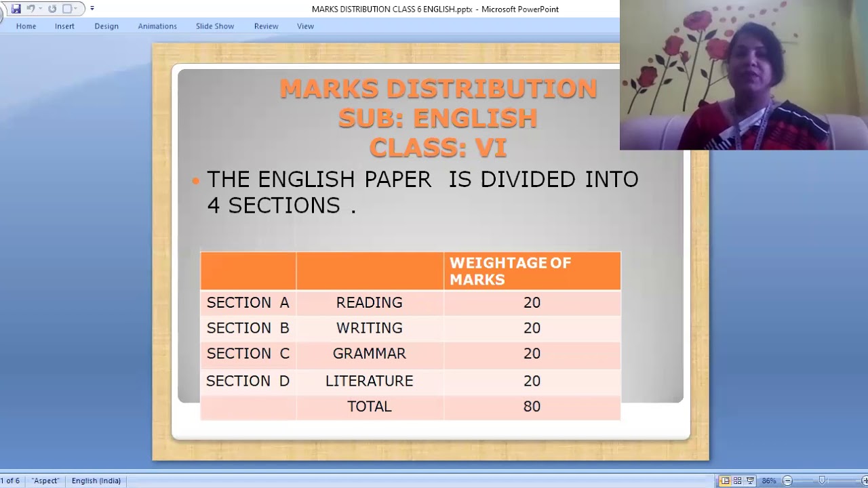Click the marks value 20 in READING row
The image size is (868, 488).
coord(532,303)
